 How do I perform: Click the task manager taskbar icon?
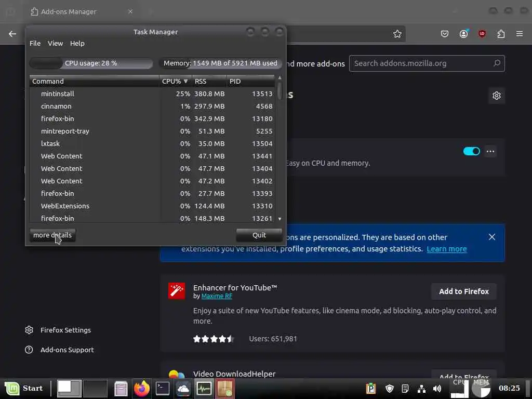pyautogui.click(x=204, y=389)
